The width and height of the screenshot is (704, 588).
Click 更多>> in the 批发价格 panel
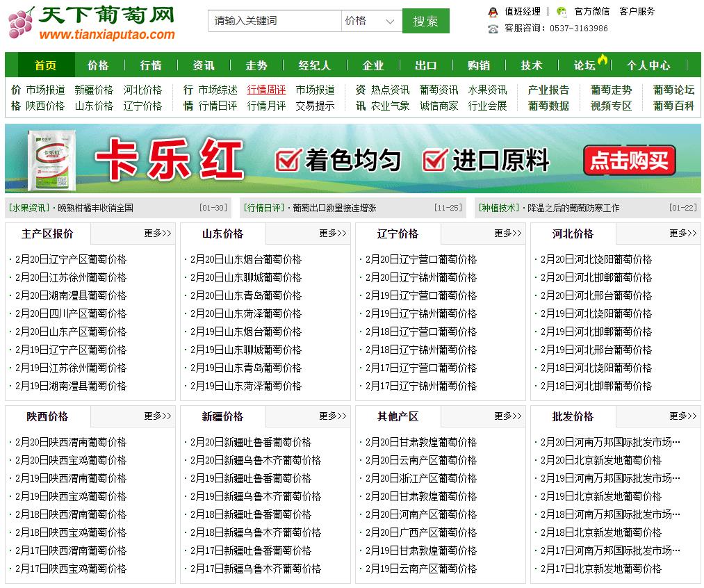coord(683,416)
